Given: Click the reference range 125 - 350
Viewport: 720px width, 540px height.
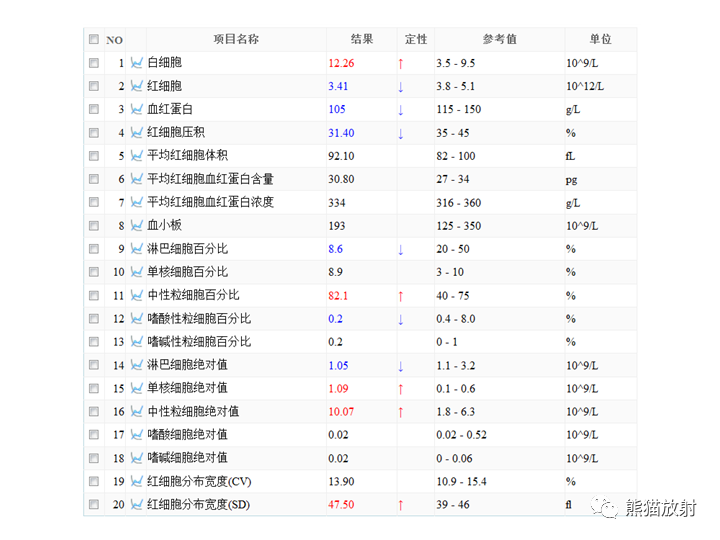Looking at the screenshot, I should click(459, 226).
